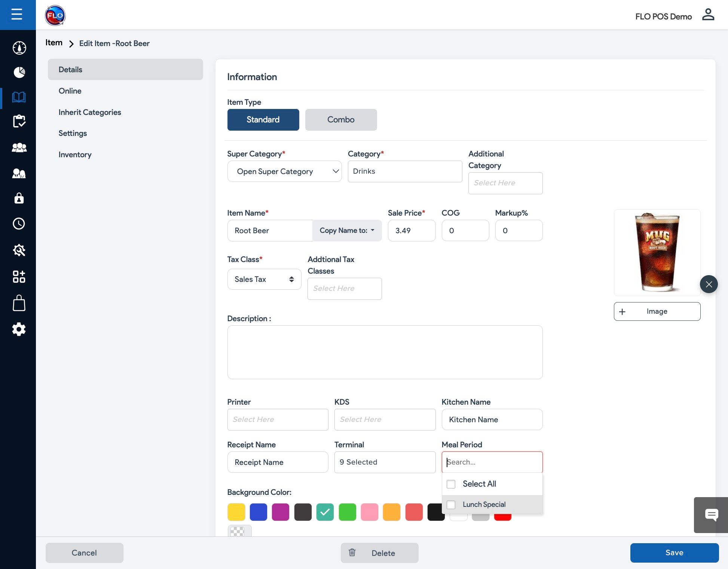Click the chat support bubble icon
The image size is (728, 569).
[711, 515]
